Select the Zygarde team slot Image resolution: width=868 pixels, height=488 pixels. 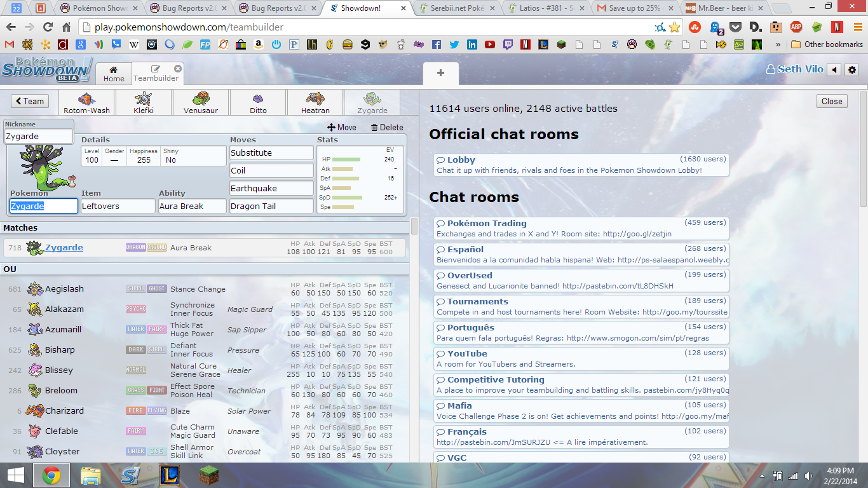[x=372, y=102]
